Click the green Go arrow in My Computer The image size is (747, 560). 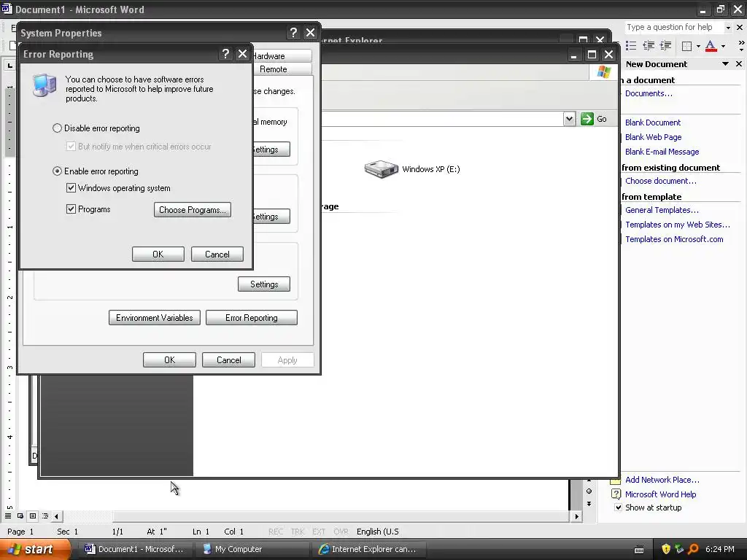(587, 119)
